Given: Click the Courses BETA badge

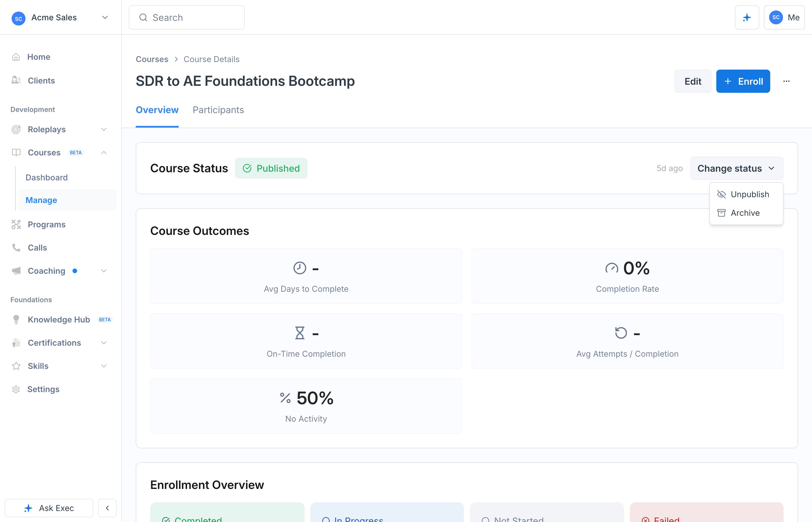Looking at the screenshot, I should pyautogui.click(x=76, y=153).
